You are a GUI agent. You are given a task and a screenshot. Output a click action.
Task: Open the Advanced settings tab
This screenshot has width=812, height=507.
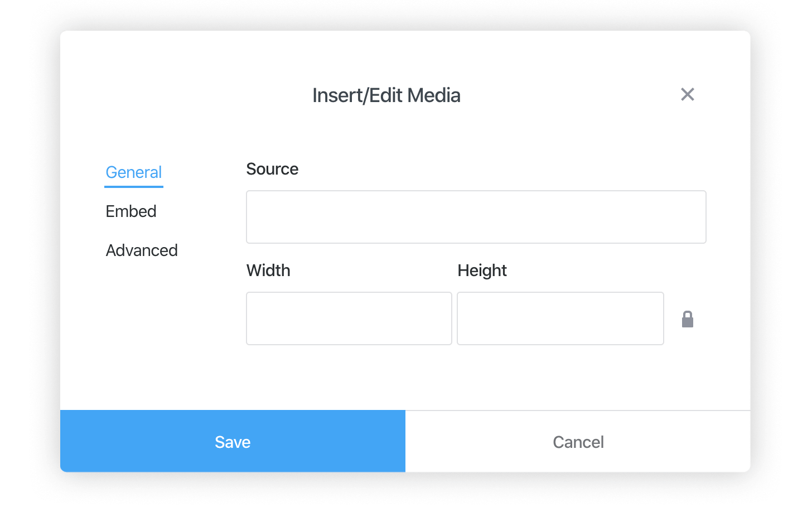(141, 250)
